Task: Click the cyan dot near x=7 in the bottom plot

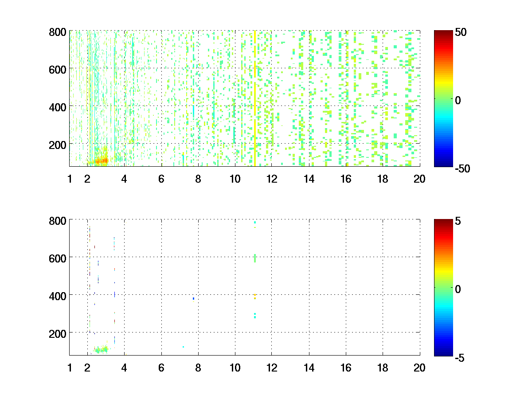Action: click(183, 347)
